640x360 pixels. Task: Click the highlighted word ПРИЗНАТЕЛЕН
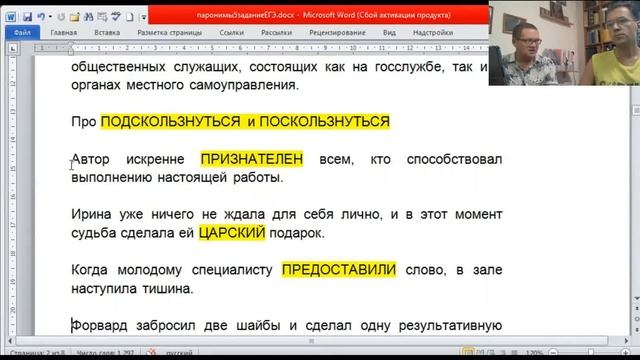click(252, 159)
